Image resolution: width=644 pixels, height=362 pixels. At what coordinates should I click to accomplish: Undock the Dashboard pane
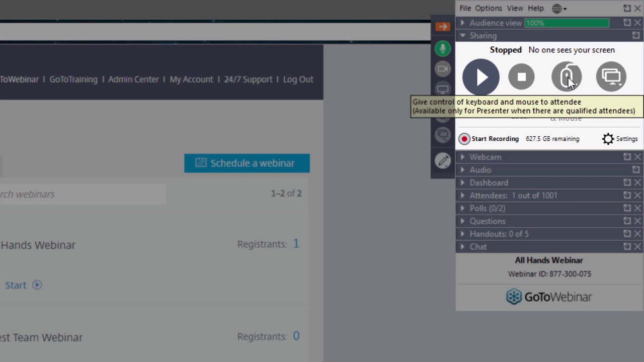click(627, 183)
